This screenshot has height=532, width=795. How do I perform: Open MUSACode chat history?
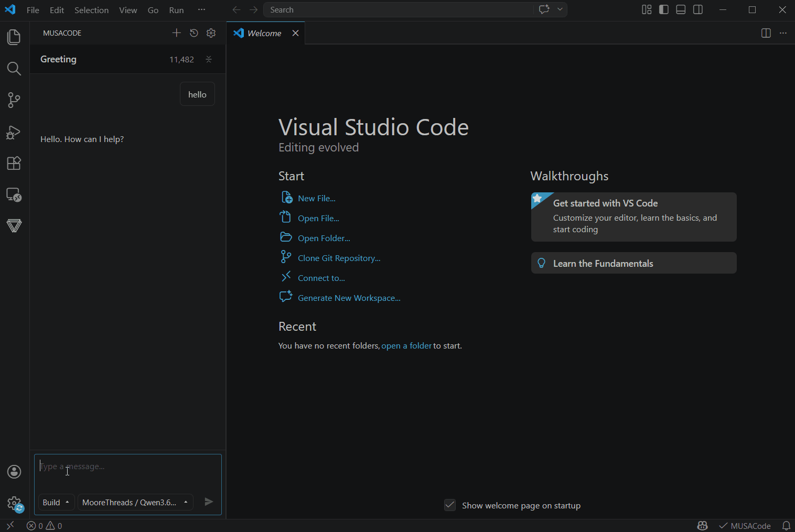click(194, 33)
